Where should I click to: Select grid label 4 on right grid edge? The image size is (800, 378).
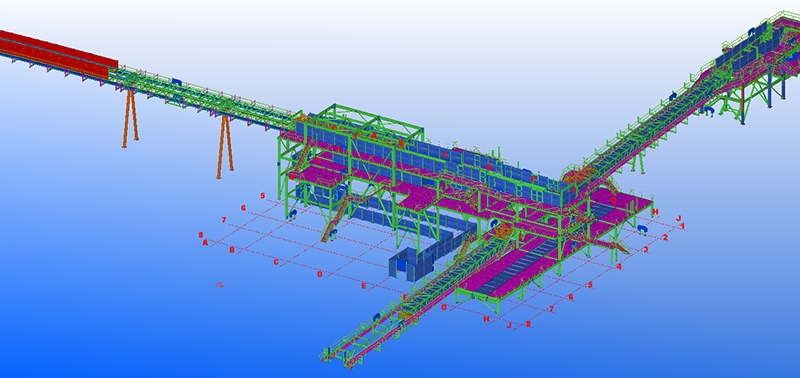click(619, 267)
